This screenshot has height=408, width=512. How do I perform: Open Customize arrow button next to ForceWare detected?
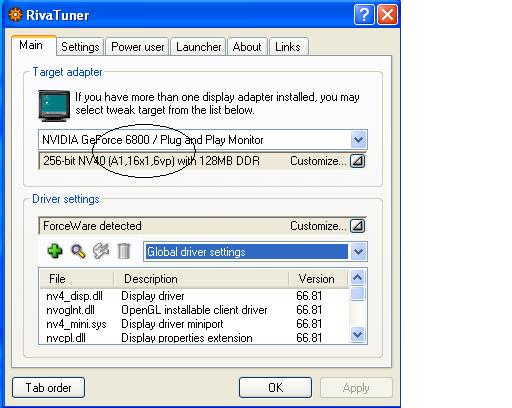click(357, 226)
